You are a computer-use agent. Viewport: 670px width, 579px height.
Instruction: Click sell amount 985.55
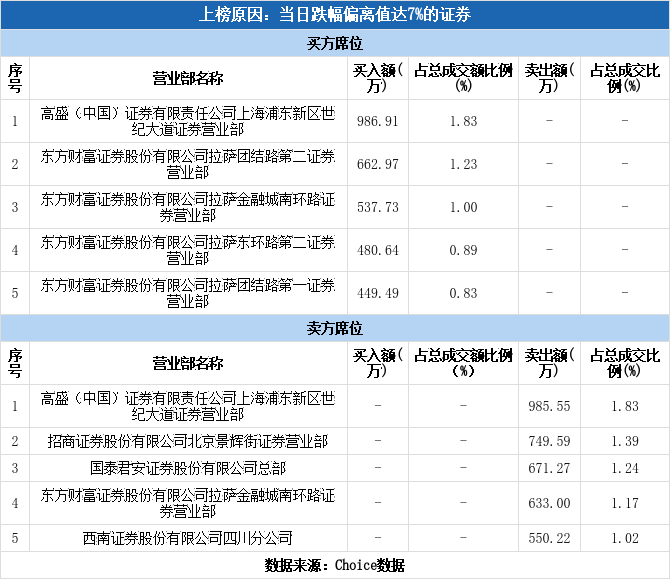549,406
